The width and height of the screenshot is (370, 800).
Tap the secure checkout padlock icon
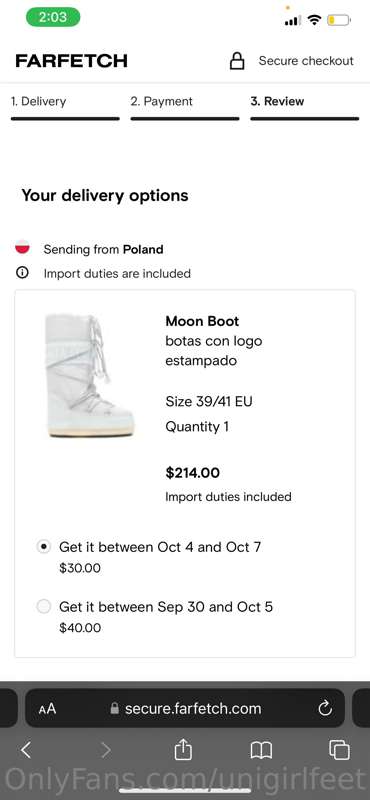click(237, 61)
